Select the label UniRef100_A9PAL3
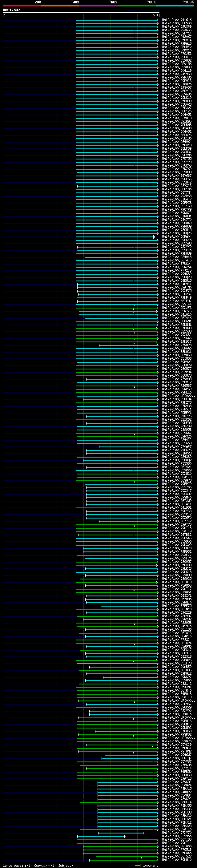 click(177, 43)
